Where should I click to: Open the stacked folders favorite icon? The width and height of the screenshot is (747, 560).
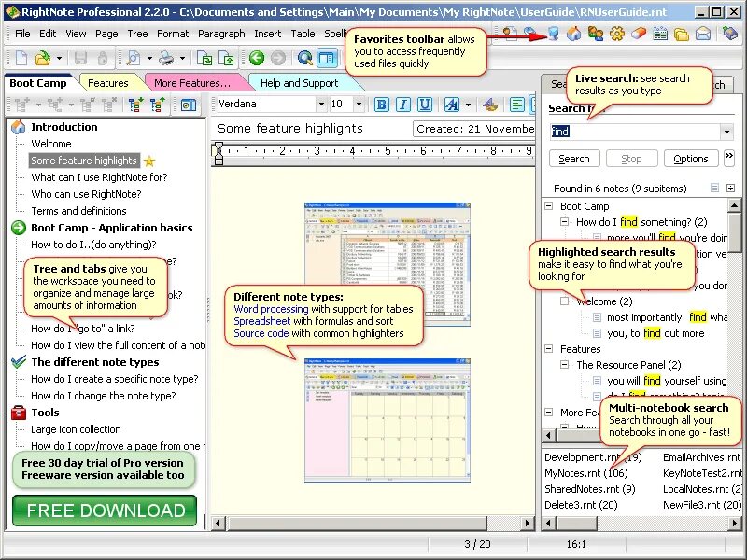682,35
